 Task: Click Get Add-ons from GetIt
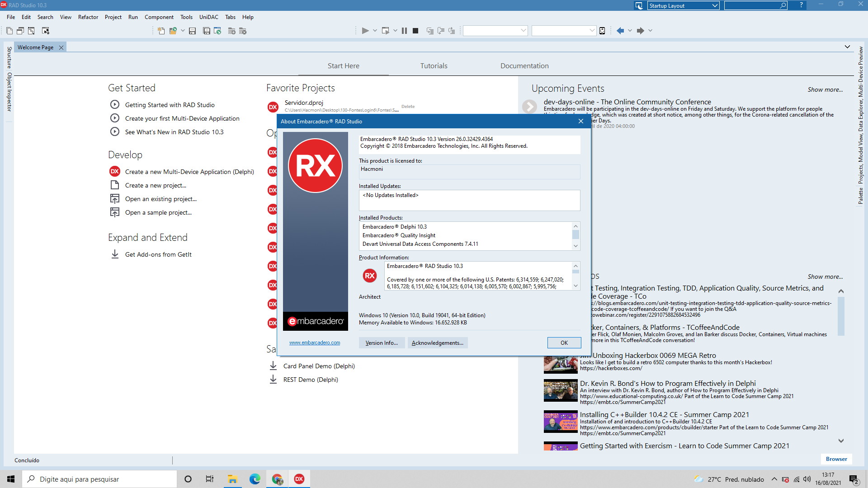click(158, 255)
